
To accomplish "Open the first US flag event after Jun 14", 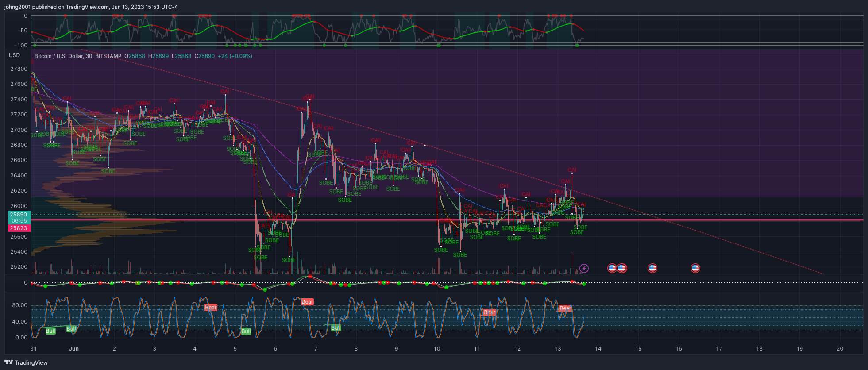I will click(612, 268).
